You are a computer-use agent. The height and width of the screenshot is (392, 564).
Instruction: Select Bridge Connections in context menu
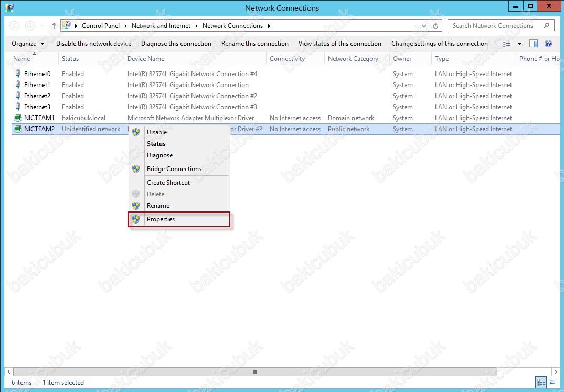click(x=174, y=169)
